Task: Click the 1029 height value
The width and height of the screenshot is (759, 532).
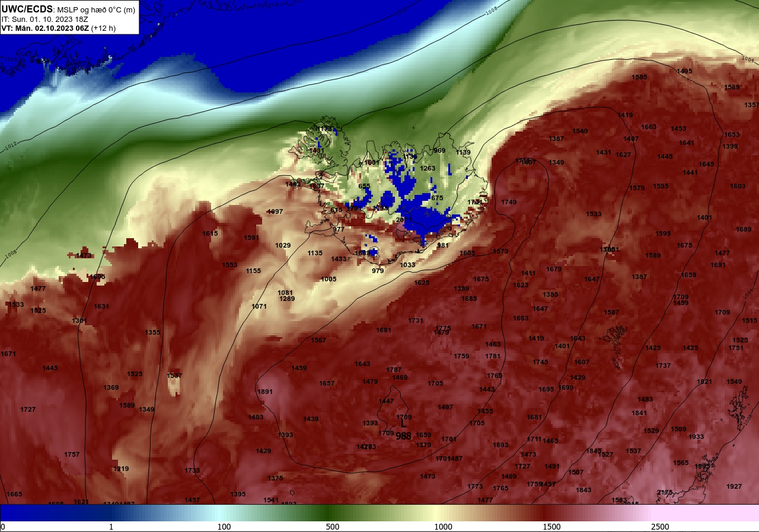Action: [x=283, y=245]
